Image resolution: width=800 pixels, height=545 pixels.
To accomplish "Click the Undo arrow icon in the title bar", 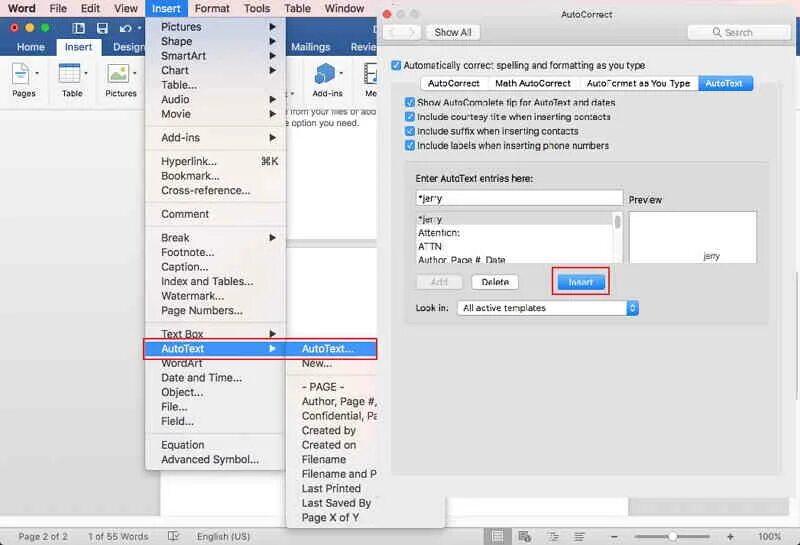I will [x=125, y=29].
